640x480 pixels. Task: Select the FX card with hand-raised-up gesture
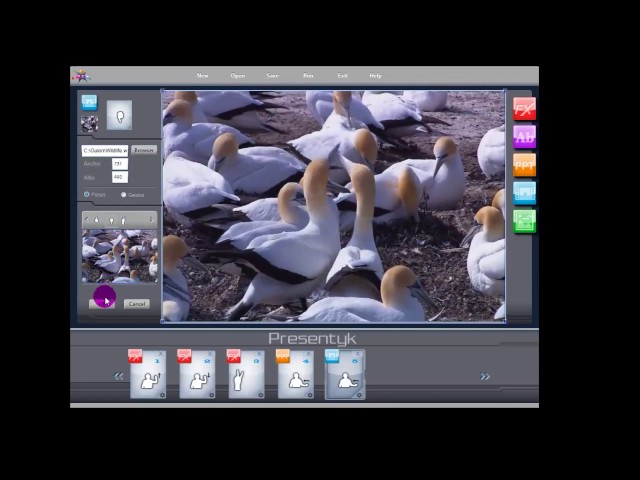click(148, 374)
